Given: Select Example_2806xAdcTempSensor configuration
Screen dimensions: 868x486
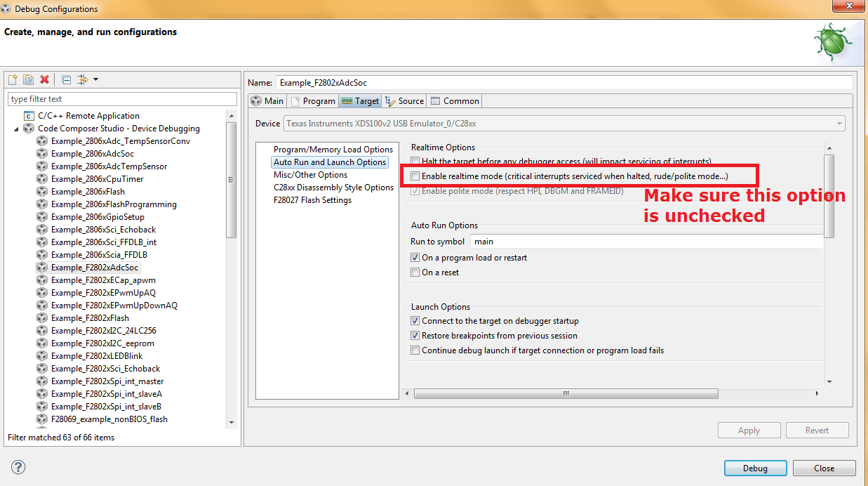Looking at the screenshot, I should [x=109, y=166].
